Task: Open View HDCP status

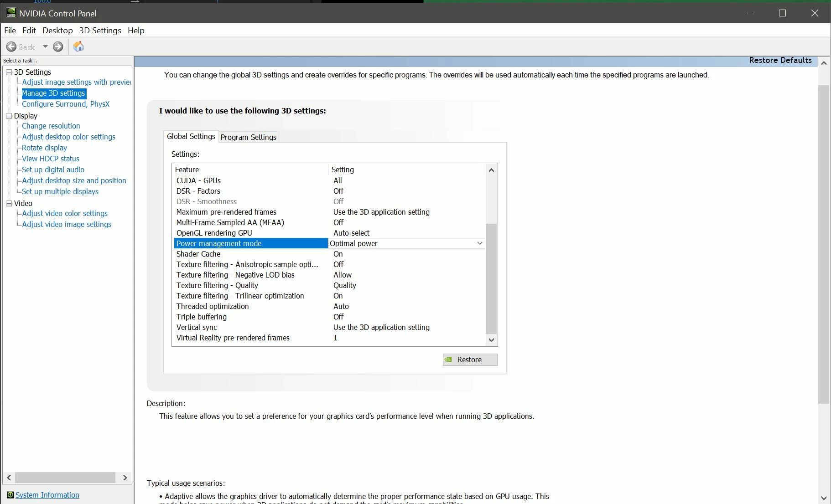Action: tap(51, 159)
